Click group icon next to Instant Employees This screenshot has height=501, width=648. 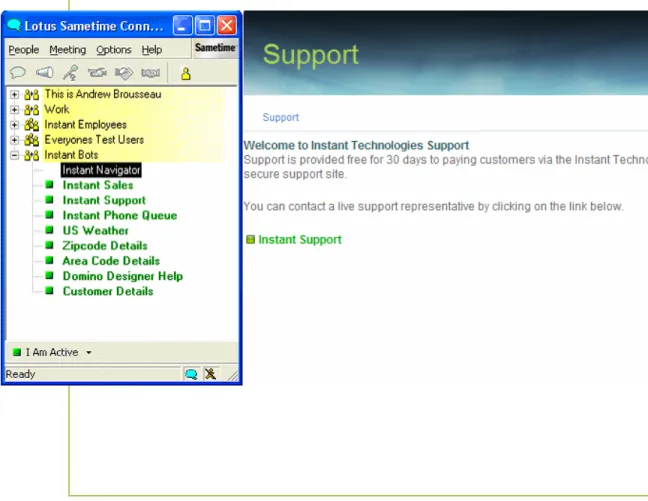pyautogui.click(x=31, y=125)
